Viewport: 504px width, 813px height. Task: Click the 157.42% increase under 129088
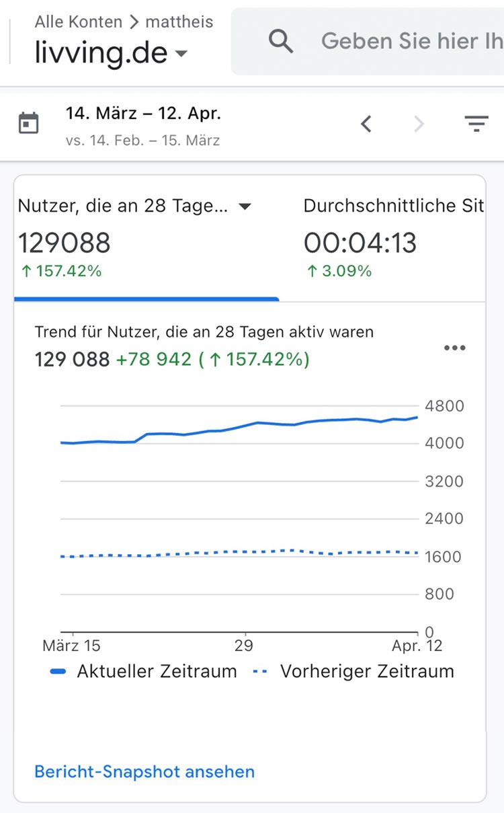coord(61,271)
